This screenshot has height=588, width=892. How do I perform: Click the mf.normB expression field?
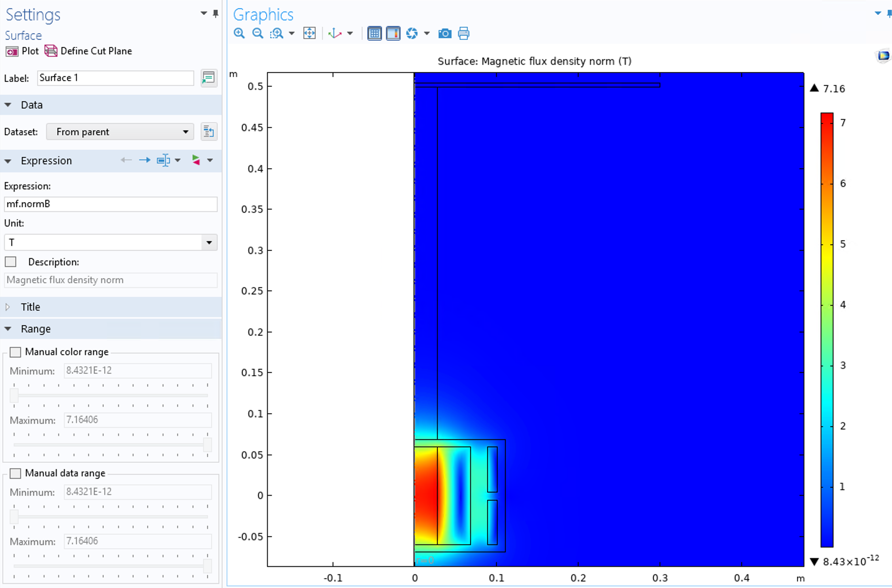110,204
